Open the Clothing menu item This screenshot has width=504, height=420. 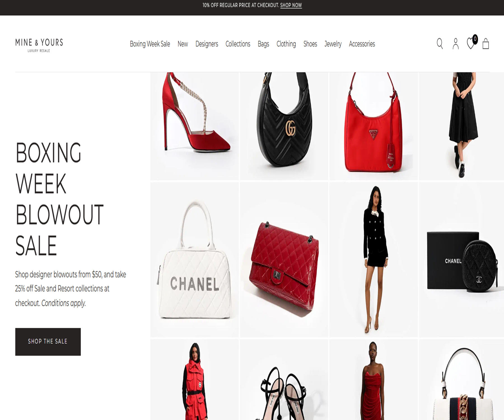[286, 44]
